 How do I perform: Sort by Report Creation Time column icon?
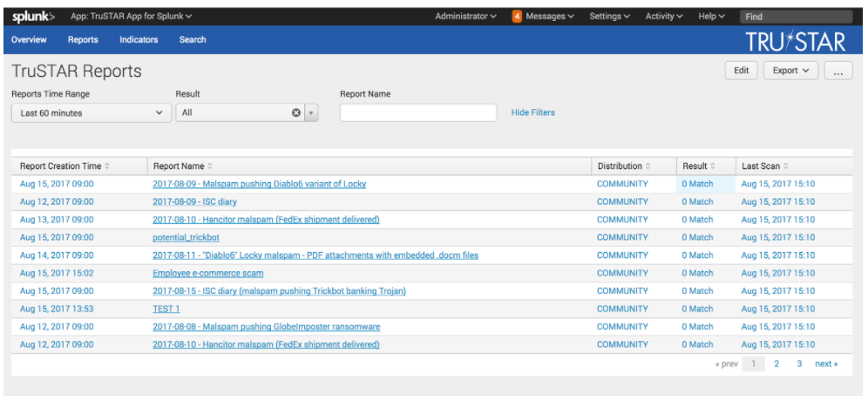[x=107, y=167]
